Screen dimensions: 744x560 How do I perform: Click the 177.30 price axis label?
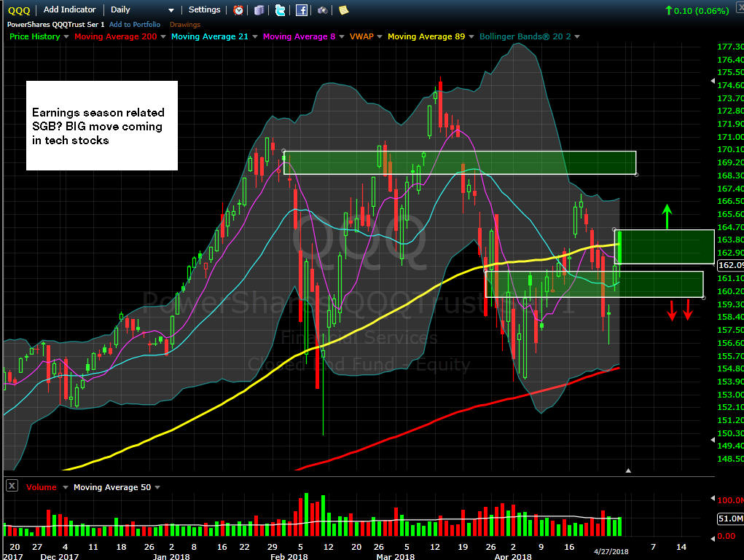(x=730, y=47)
